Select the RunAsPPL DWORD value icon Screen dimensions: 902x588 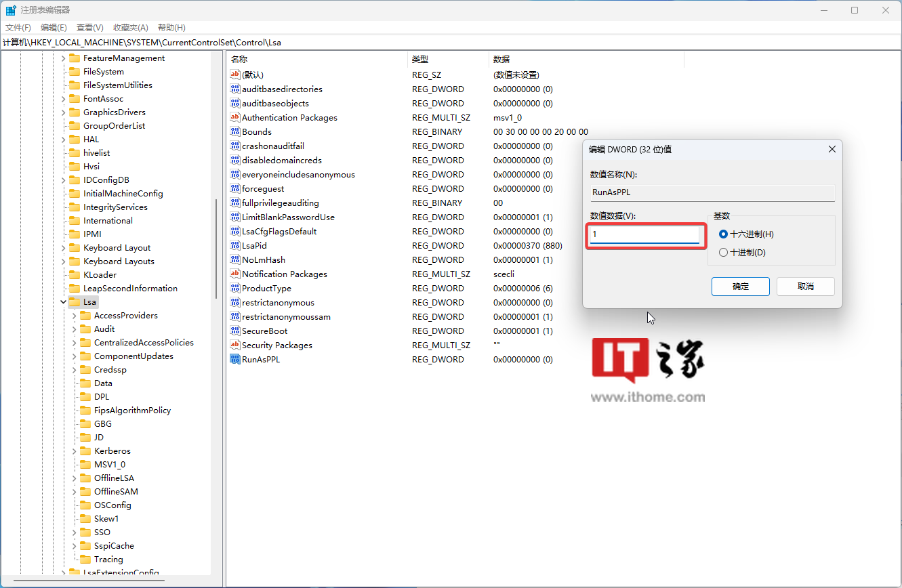tap(235, 359)
